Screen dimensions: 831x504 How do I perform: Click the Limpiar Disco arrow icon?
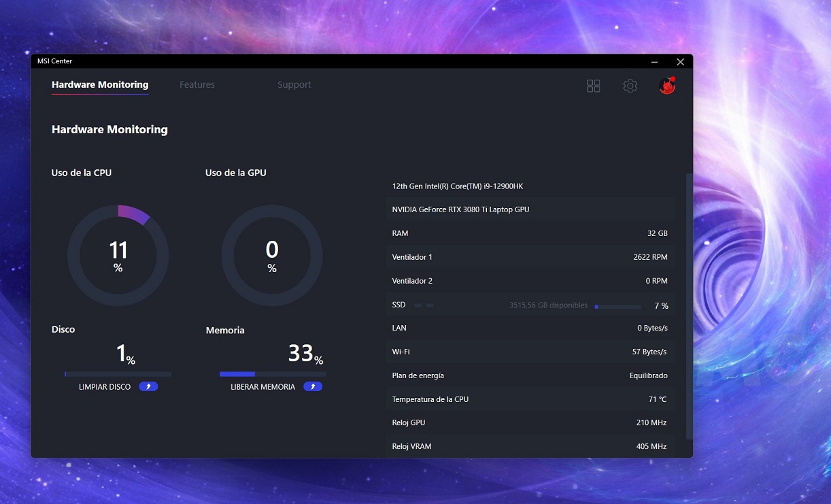click(x=148, y=386)
